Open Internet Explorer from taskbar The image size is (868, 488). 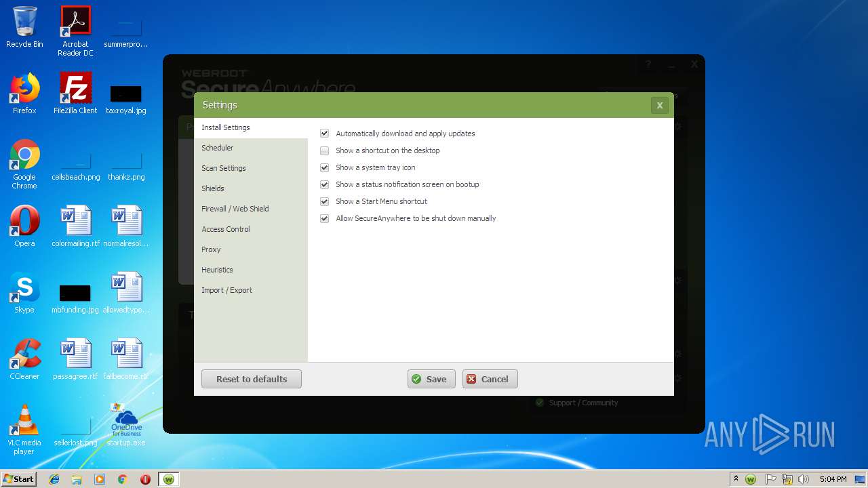54,479
